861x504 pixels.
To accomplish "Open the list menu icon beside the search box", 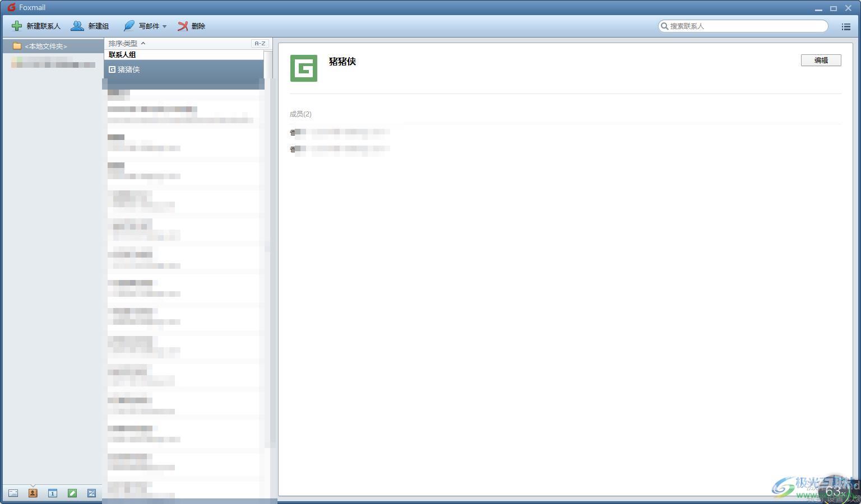I will (x=846, y=26).
